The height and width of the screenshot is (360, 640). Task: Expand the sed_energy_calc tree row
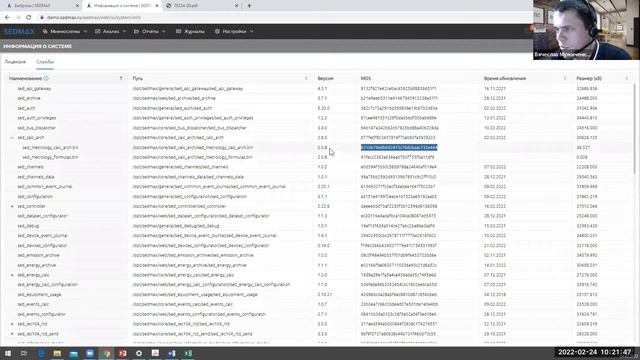click(12, 275)
